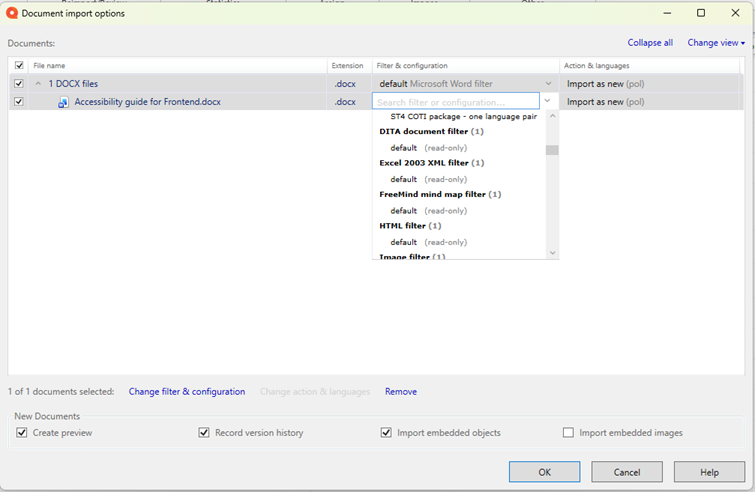
Task: Choose default under DITA document filter
Action: pyautogui.click(x=429, y=148)
